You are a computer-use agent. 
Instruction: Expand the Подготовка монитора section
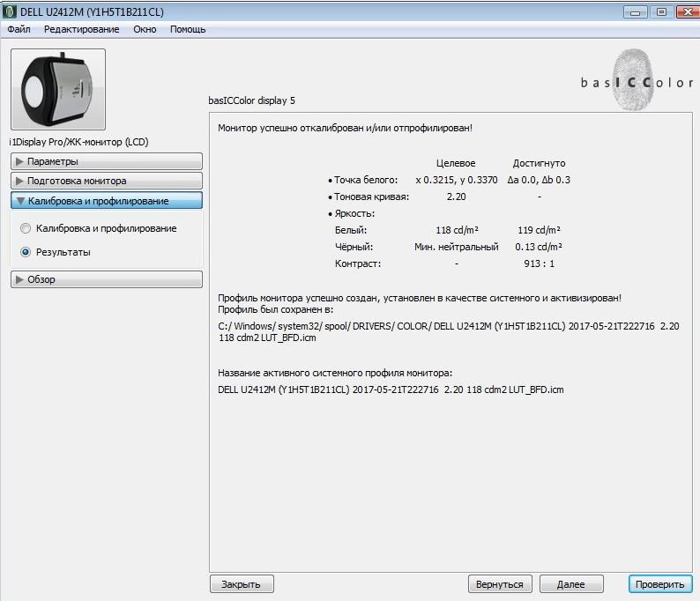(x=107, y=181)
